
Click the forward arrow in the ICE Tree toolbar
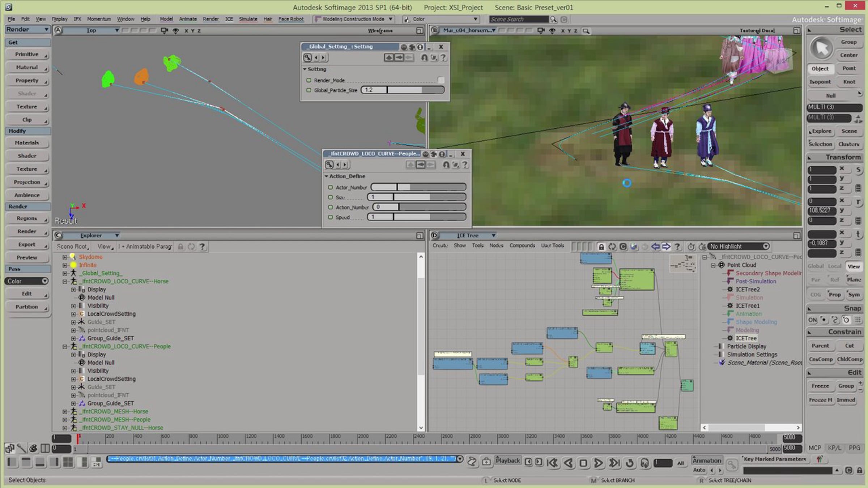click(666, 247)
